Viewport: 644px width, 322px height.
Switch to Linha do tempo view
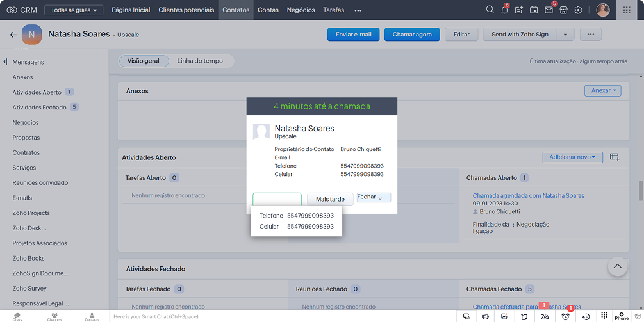point(200,61)
